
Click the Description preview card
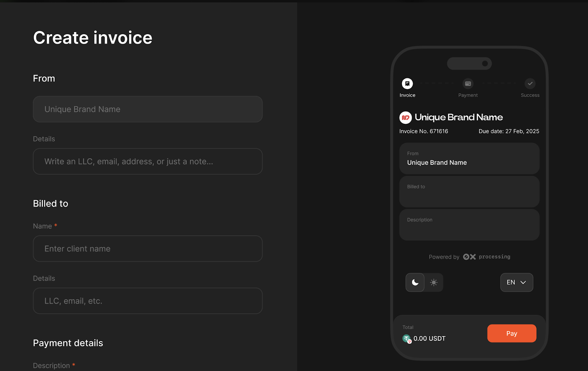click(469, 225)
